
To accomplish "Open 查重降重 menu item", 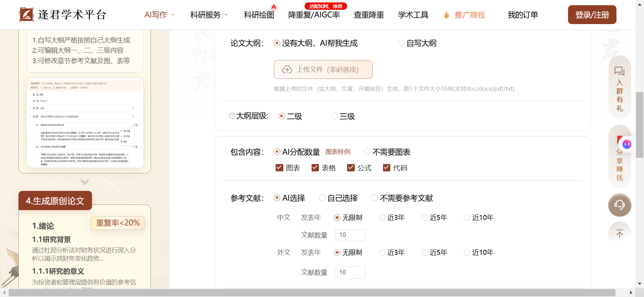I will tap(369, 15).
